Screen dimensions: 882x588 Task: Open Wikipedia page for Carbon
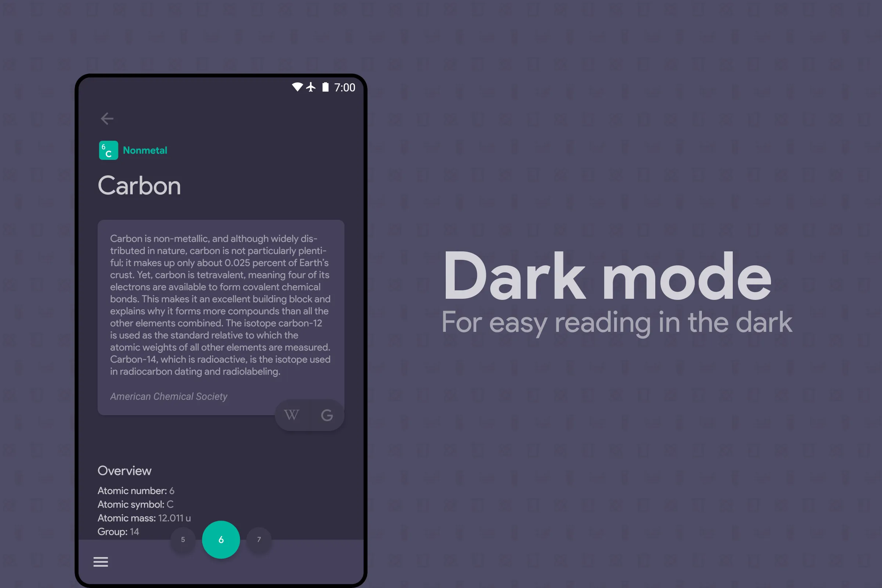[x=291, y=414]
